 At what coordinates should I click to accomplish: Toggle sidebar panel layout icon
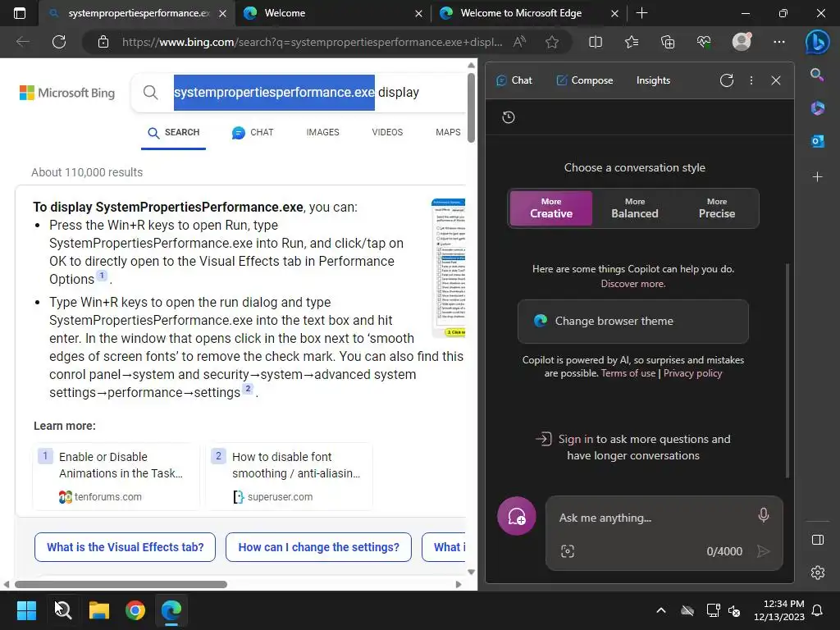pos(818,540)
